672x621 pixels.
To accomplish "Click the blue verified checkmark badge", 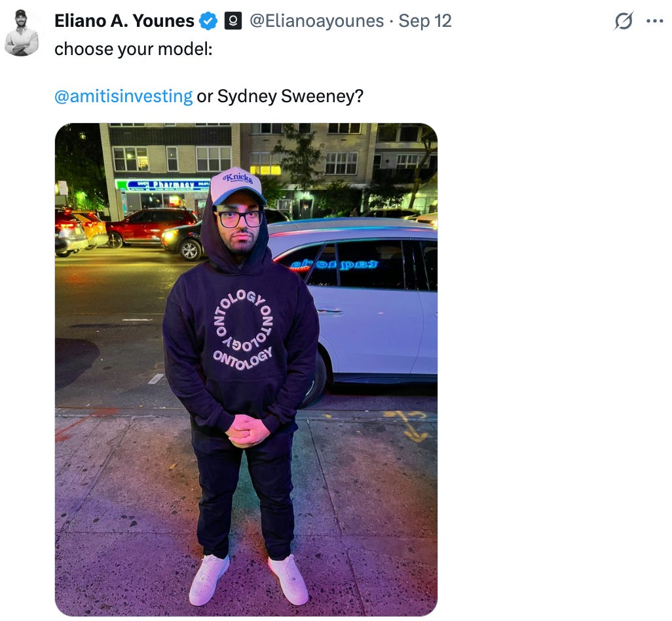I will click(209, 21).
